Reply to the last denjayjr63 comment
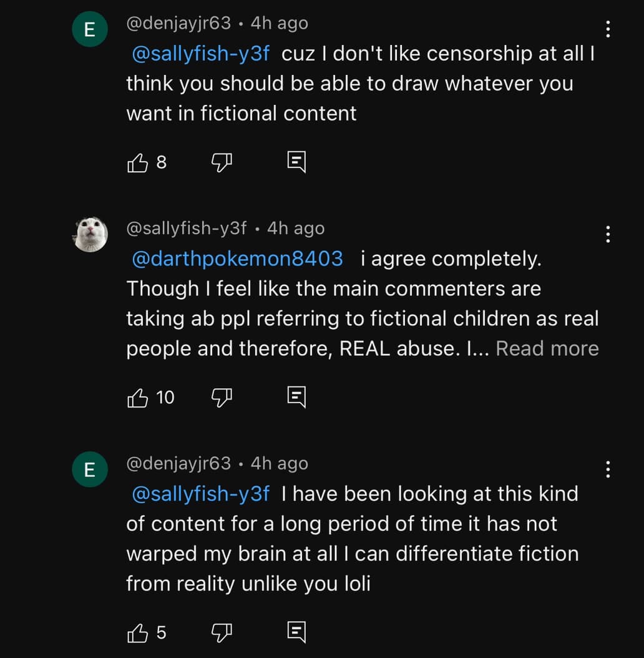Viewport: 644px width, 658px height. 296,632
